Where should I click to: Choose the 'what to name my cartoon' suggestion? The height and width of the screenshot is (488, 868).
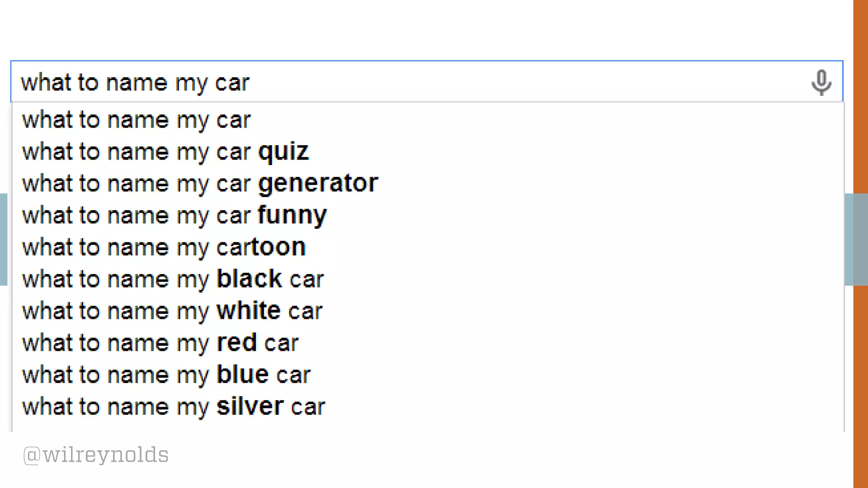tap(164, 247)
